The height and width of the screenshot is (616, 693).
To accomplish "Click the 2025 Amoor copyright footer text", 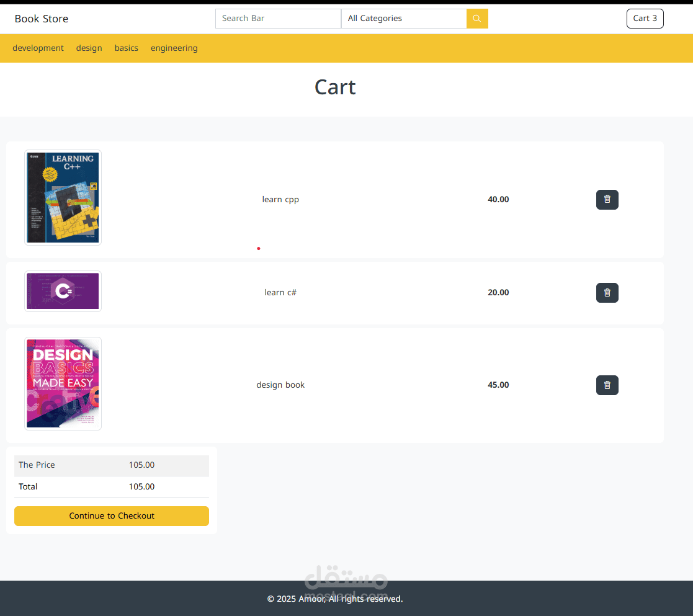I will point(335,599).
